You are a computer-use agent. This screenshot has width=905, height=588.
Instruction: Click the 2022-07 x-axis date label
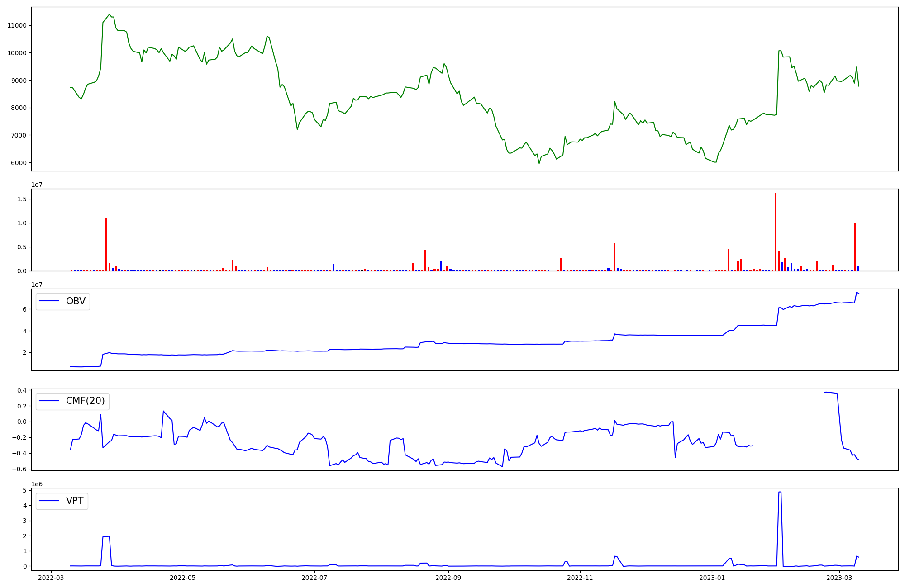coord(314,577)
